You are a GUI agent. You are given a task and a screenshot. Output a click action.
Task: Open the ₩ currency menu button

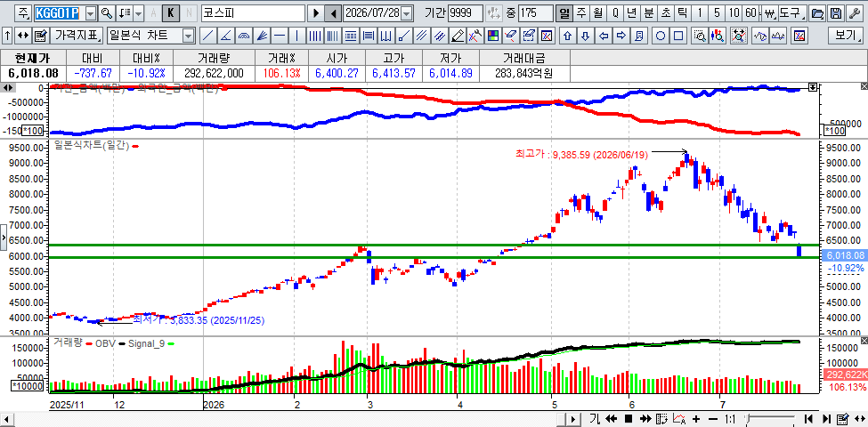coord(768,13)
